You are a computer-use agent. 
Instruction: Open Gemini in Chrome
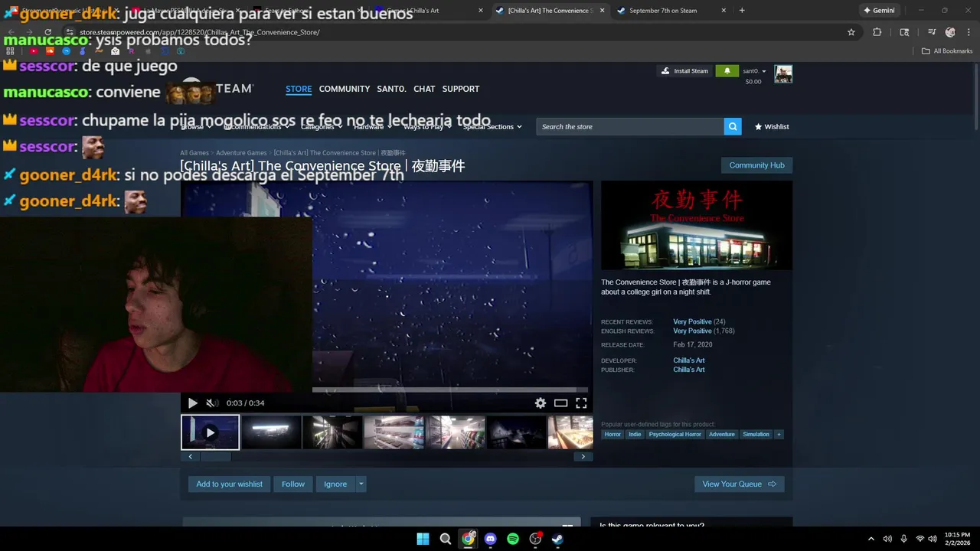coord(878,11)
